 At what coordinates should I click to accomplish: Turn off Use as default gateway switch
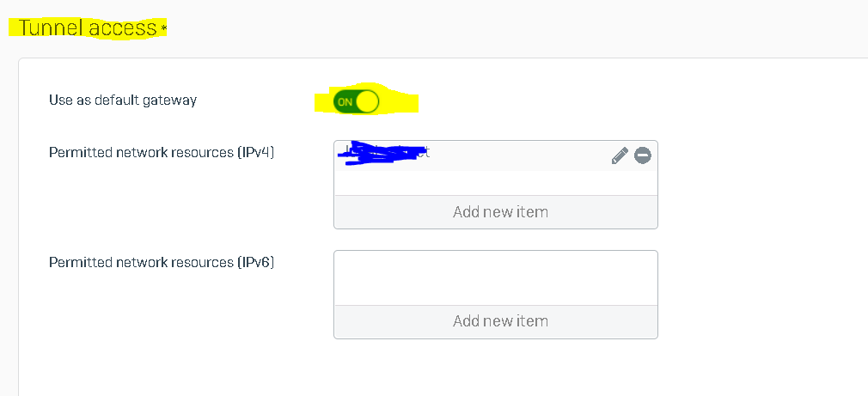[x=356, y=101]
